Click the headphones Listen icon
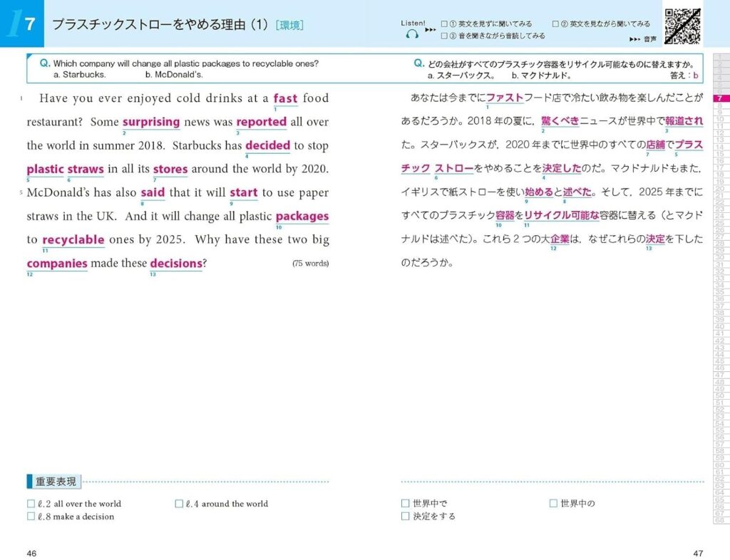The width and height of the screenshot is (730, 560). tap(412, 34)
